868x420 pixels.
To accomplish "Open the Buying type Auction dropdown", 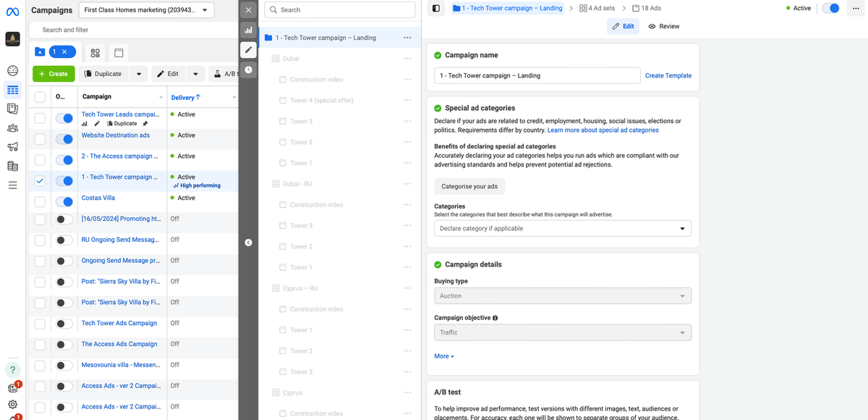I will 563,295.
